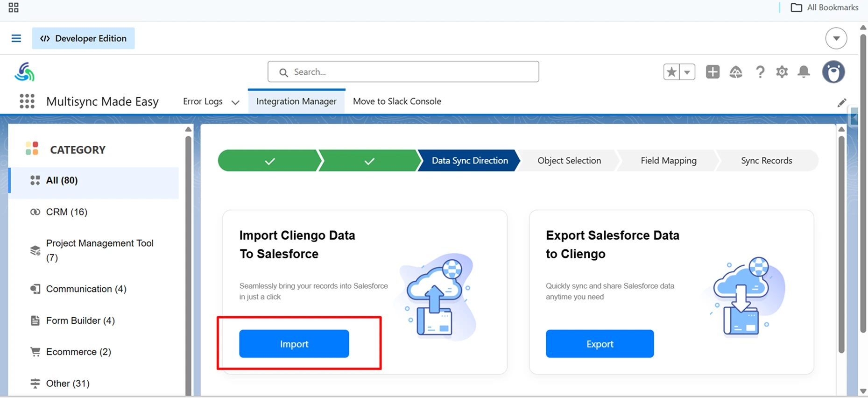This screenshot has width=868, height=398.
Task: Jump to Object Selection step
Action: [x=569, y=161]
